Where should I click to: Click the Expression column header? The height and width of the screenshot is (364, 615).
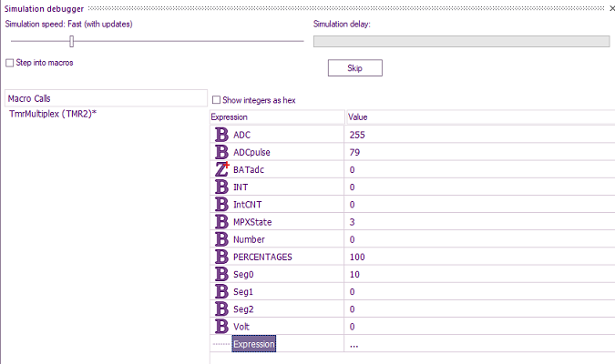tap(277, 116)
